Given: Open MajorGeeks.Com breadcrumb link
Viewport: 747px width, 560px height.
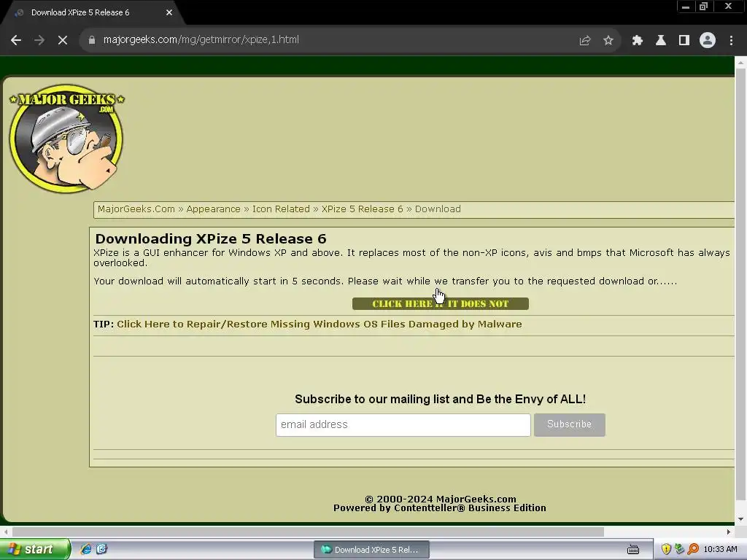Looking at the screenshot, I should [x=136, y=209].
